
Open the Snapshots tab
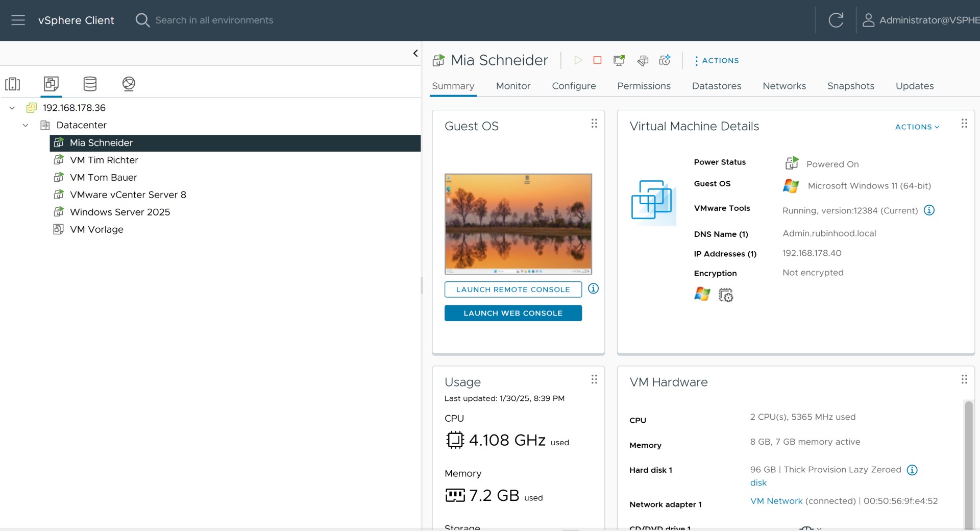point(850,86)
